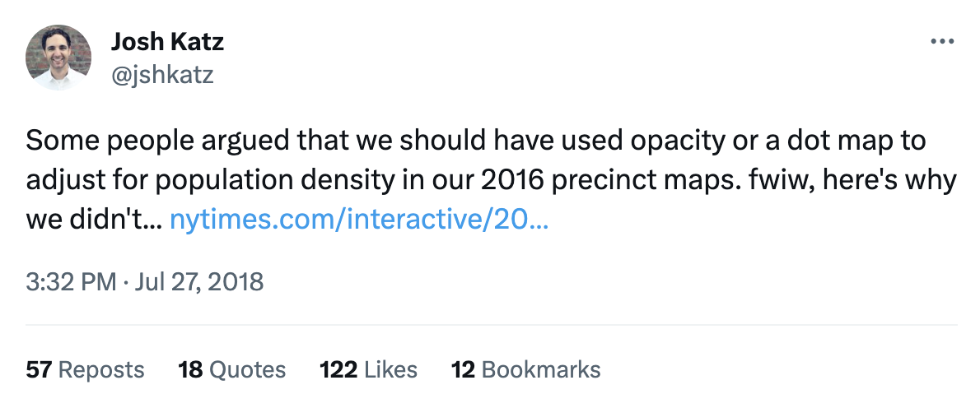Click Josh Katz's profile photo

point(58,58)
